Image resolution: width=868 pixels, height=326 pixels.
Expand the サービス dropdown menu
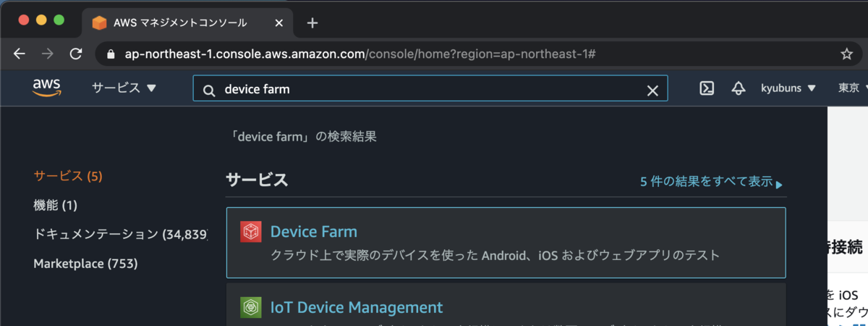124,88
